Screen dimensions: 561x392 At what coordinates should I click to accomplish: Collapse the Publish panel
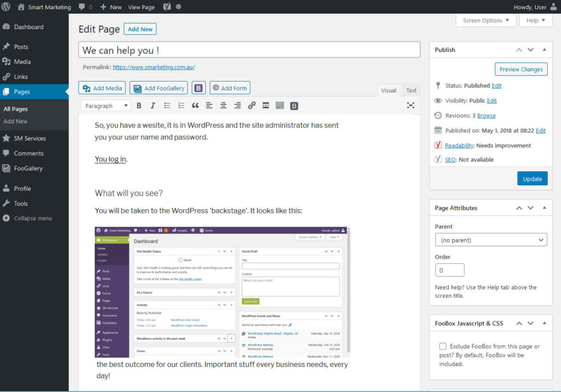[x=544, y=50]
